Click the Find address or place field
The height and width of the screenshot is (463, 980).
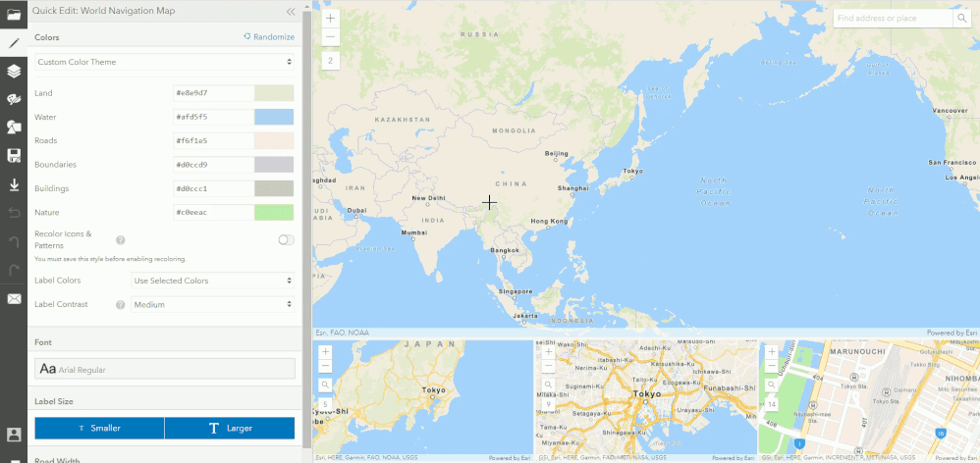(x=894, y=18)
